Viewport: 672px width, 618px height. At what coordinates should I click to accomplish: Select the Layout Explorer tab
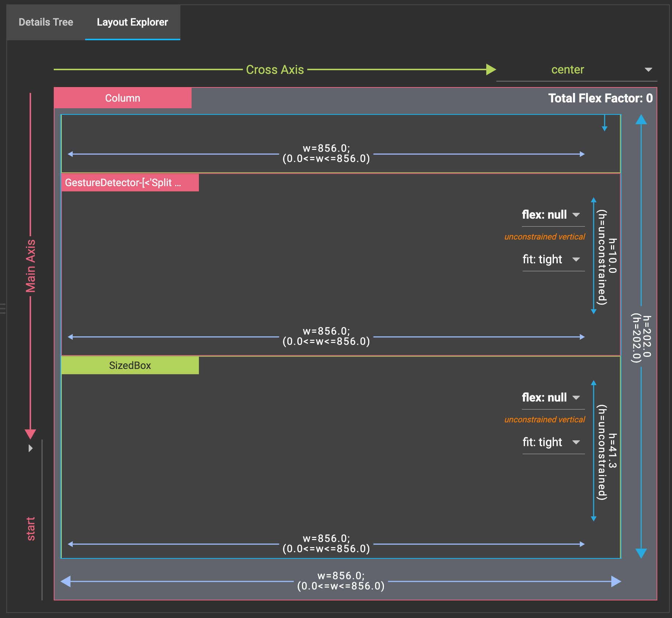(x=132, y=22)
